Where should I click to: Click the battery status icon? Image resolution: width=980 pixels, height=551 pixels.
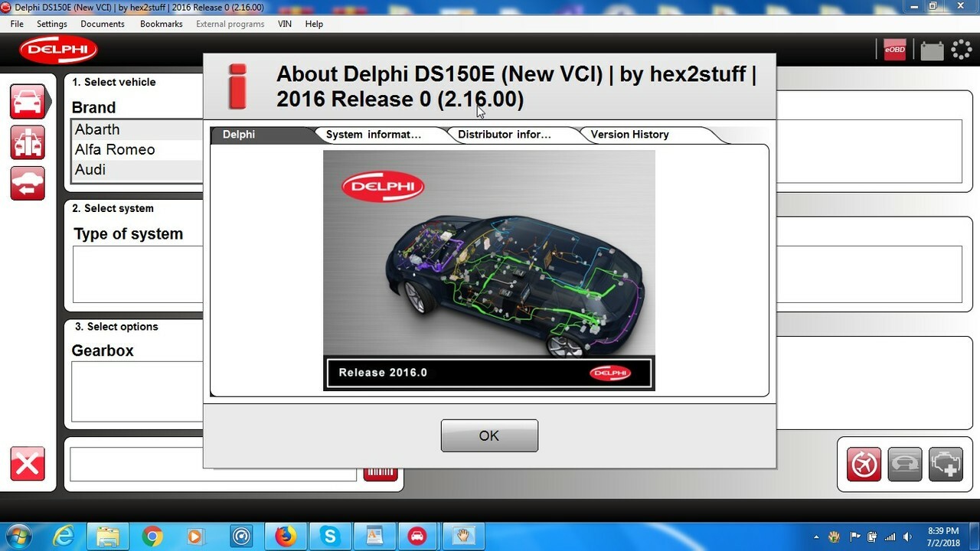point(931,51)
